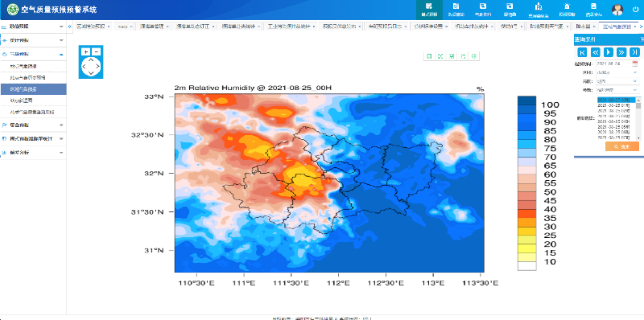This screenshot has width=644, height=320.
Task: Select the soap tab
Action: [123, 27]
